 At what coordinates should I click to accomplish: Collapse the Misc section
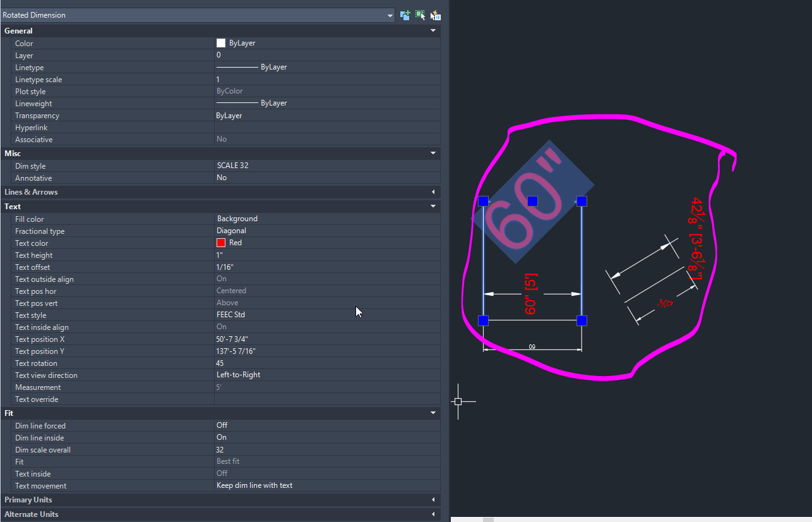click(433, 152)
